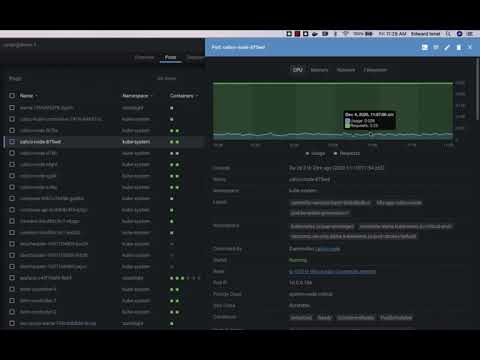Viewport: 480px width, 360px height.
Task: Click the battery indicator in menu bar
Action: pyautogui.click(x=369, y=34)
